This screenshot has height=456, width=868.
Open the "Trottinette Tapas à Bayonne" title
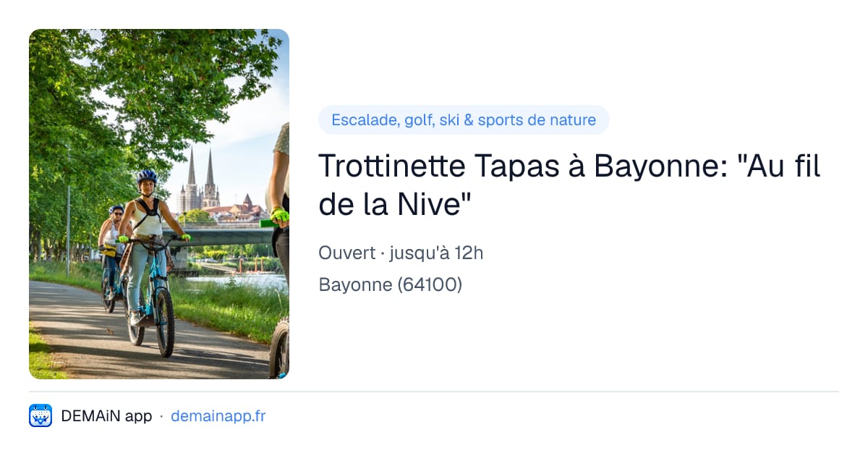point(569,185)
